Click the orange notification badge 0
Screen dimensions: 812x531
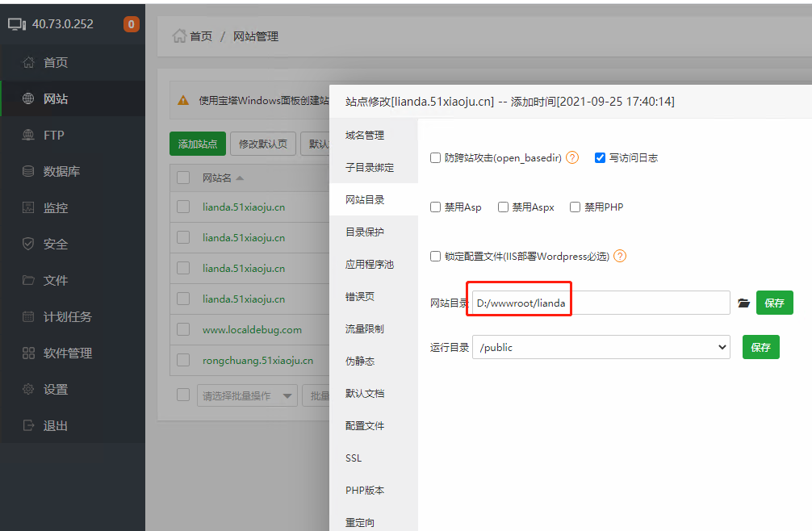pos(132,24)
